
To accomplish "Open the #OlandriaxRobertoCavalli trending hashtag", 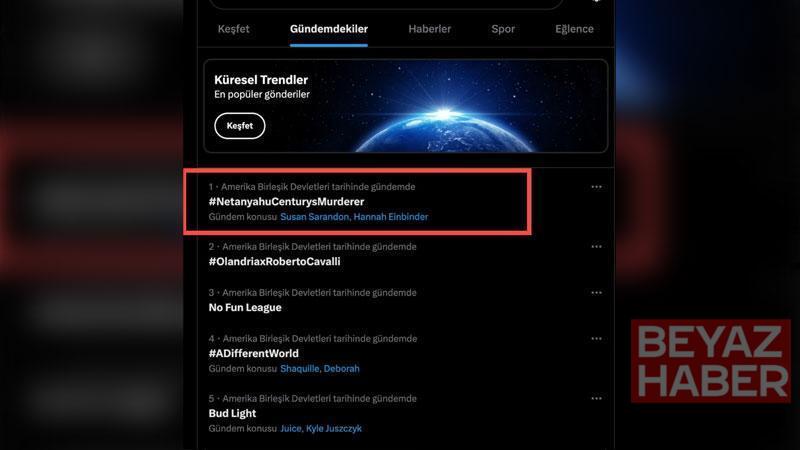I will 274,261.
